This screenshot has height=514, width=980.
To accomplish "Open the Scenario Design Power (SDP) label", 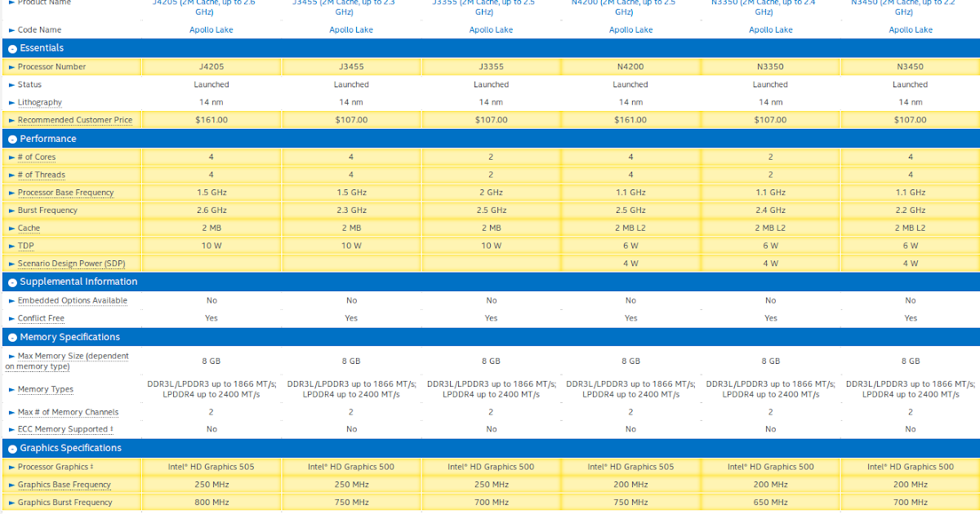I will click(x=71, y=264).
